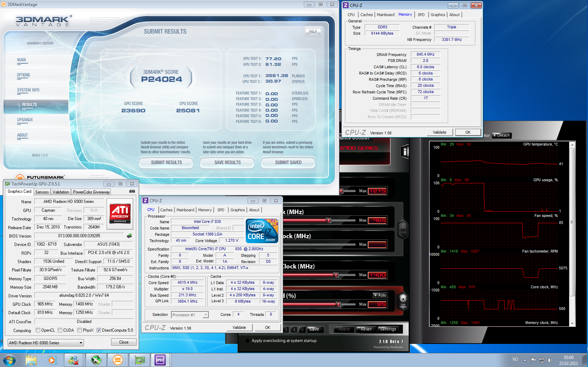Click the SUBMIT RESULTS button
Image resolution: width=588 pixels, height=367 pixels.
(x=166, y=163)
